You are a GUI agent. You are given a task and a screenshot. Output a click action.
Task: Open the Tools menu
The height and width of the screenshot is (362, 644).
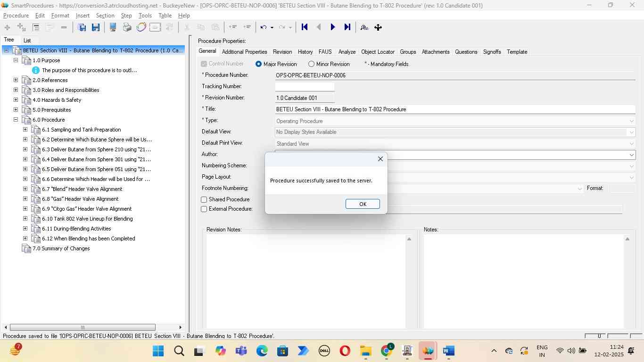[x=145, y=16]
